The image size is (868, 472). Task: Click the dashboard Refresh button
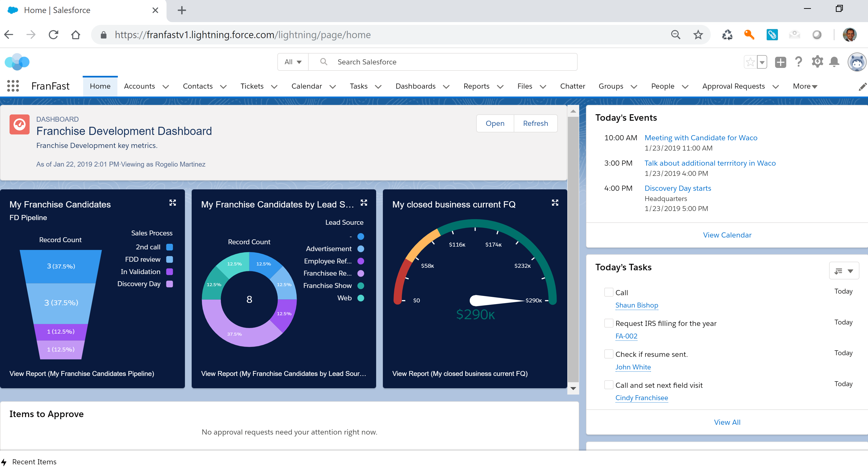535,124
